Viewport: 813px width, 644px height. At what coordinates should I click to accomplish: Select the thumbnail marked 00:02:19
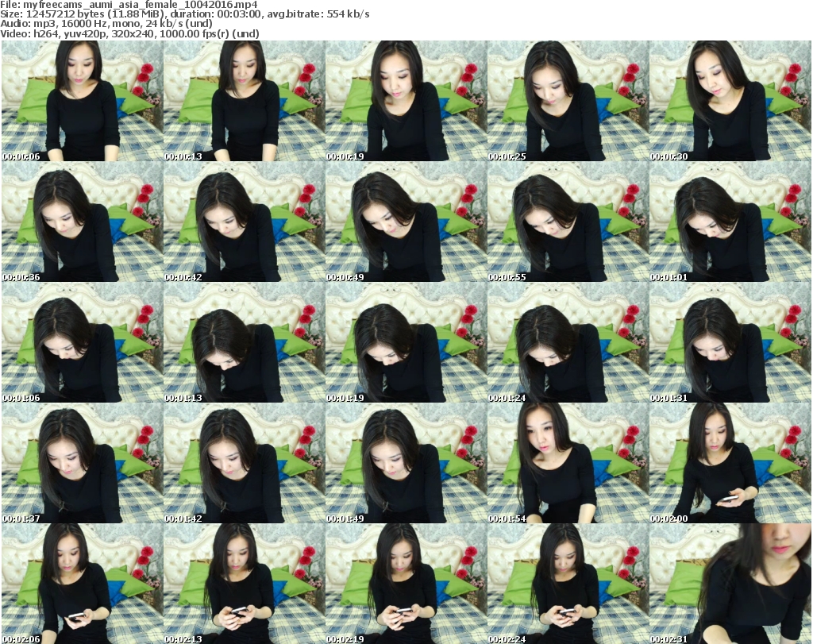coord(406,584)
